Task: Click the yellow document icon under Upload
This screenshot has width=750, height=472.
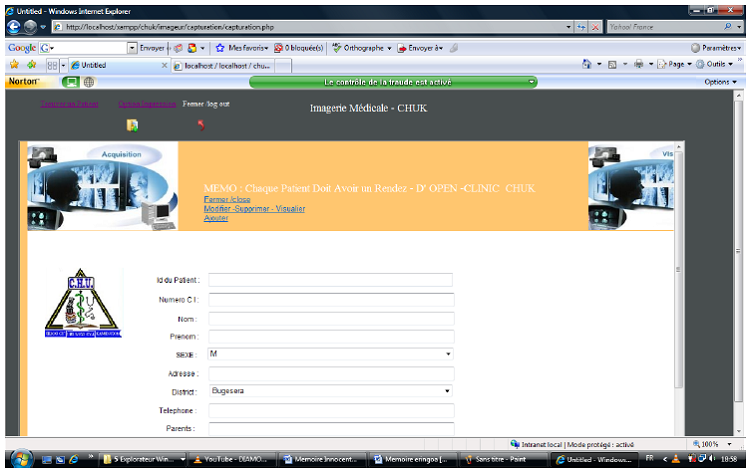Action: tap(132, 125)
